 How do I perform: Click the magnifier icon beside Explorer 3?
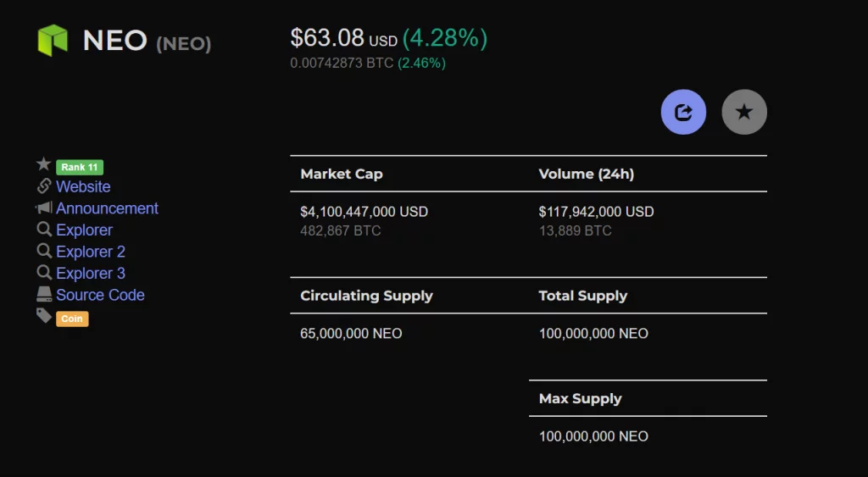tap(44, 272)
